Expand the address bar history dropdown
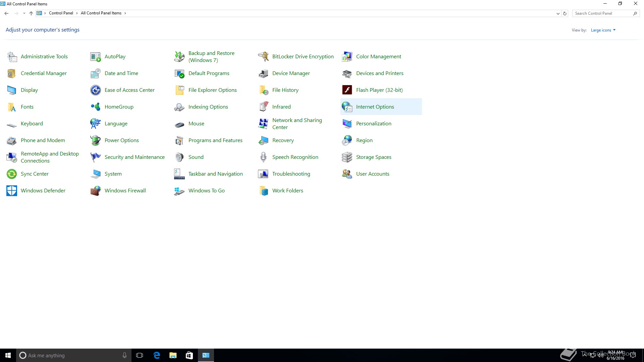This screenshot has width=644, height=362. click(558, 14)
